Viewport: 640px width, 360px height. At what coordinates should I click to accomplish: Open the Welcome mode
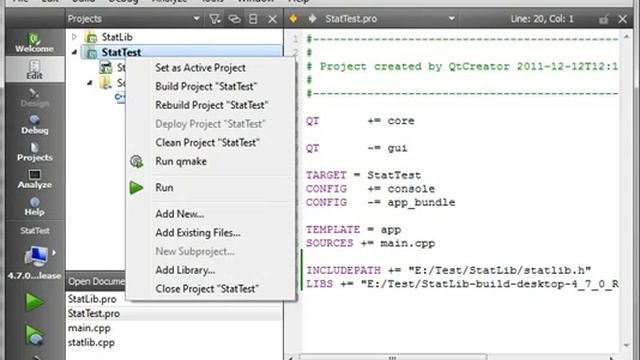[34, 42]
